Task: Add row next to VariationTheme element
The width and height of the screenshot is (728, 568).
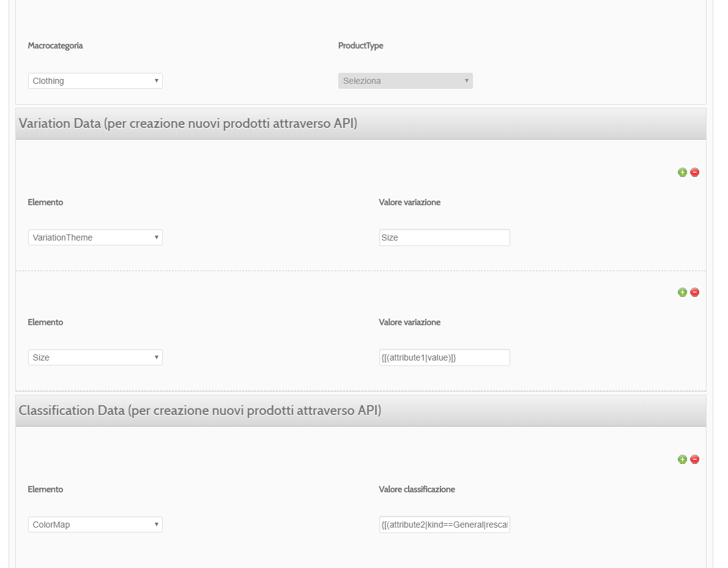Action: click(682, 173)
